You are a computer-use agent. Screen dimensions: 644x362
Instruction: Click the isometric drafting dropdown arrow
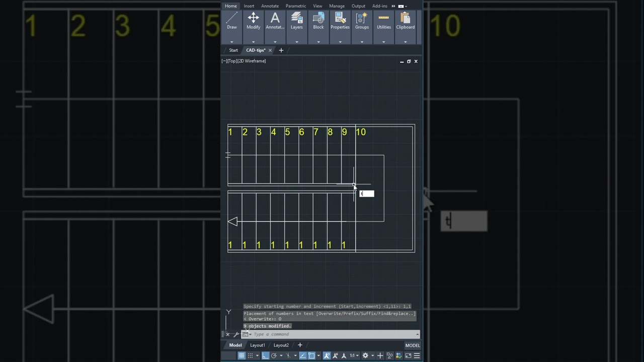pyautogui.click(x=295, y=355)
